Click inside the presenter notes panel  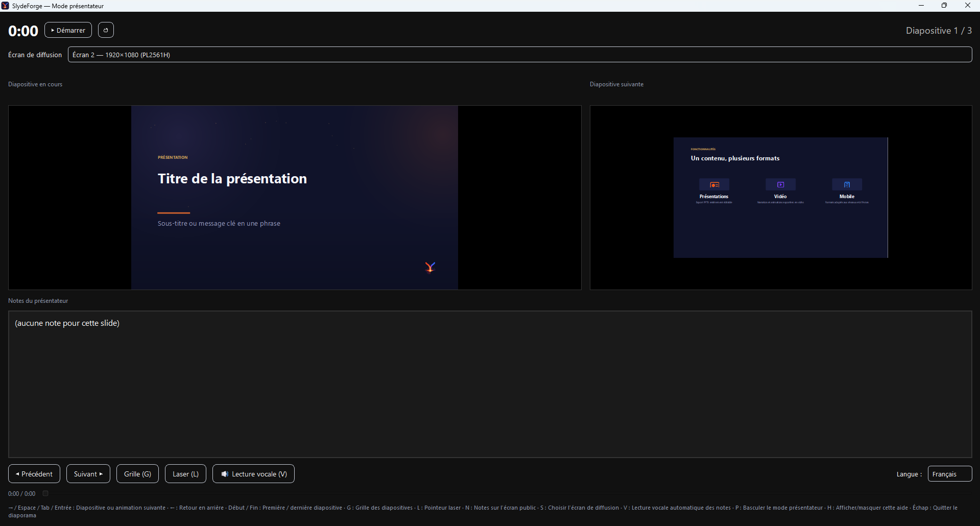click(490, 384)
